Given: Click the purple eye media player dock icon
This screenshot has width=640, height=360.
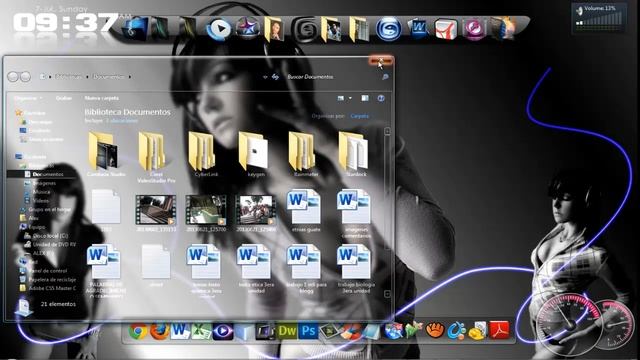Looking at the screenshot, I should pyautogui.click(x=223, y=331).
